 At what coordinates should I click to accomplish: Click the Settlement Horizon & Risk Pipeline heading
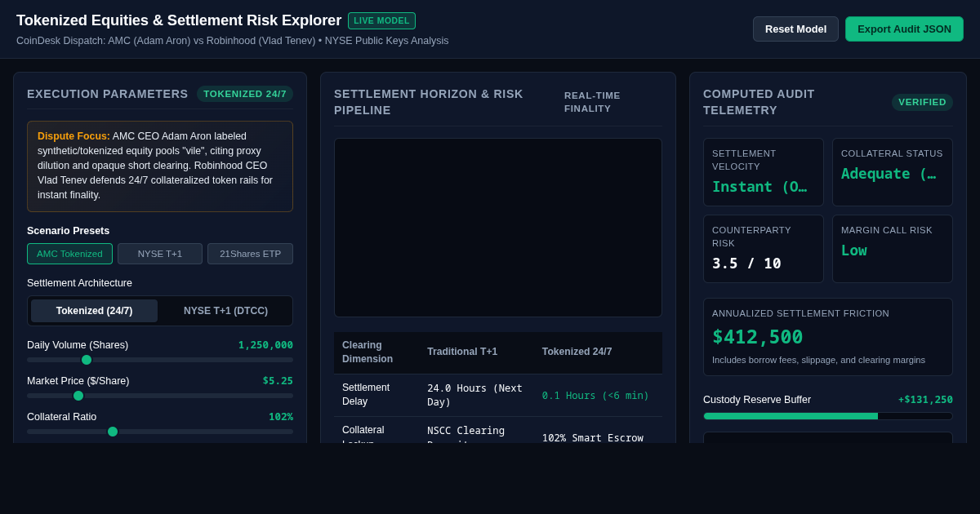tap(429, 102)
